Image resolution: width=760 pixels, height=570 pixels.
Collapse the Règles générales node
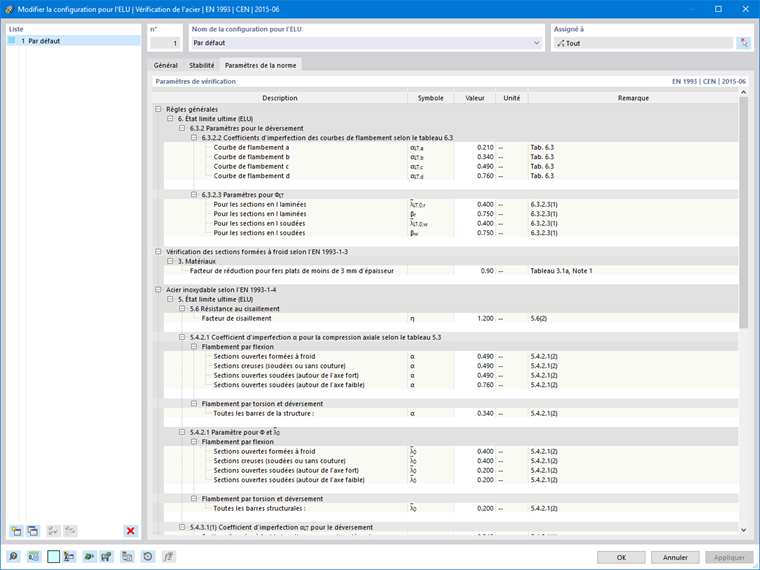(158, 109)
